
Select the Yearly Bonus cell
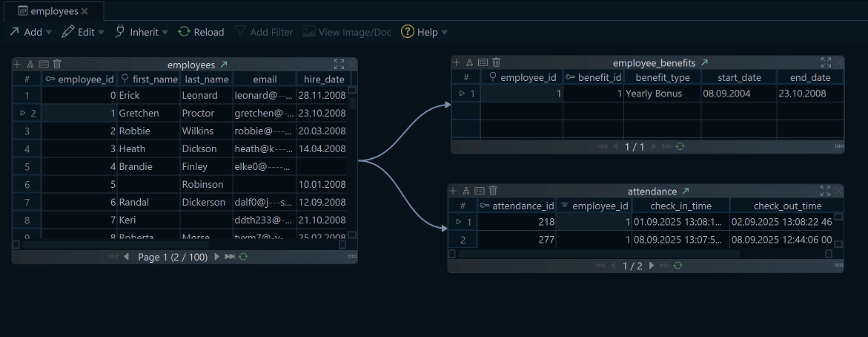660,94
